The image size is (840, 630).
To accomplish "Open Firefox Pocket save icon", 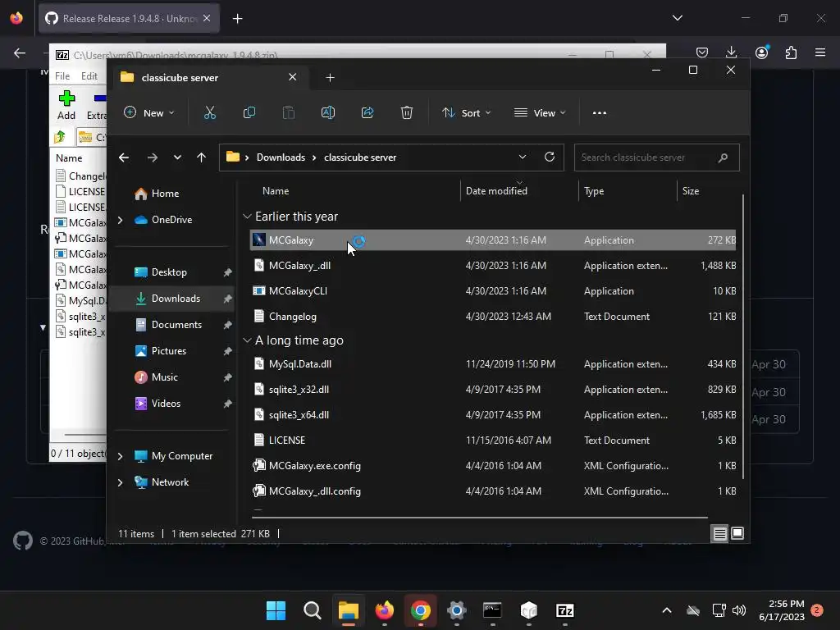I will pyautogui.click(x=702, y=52).
